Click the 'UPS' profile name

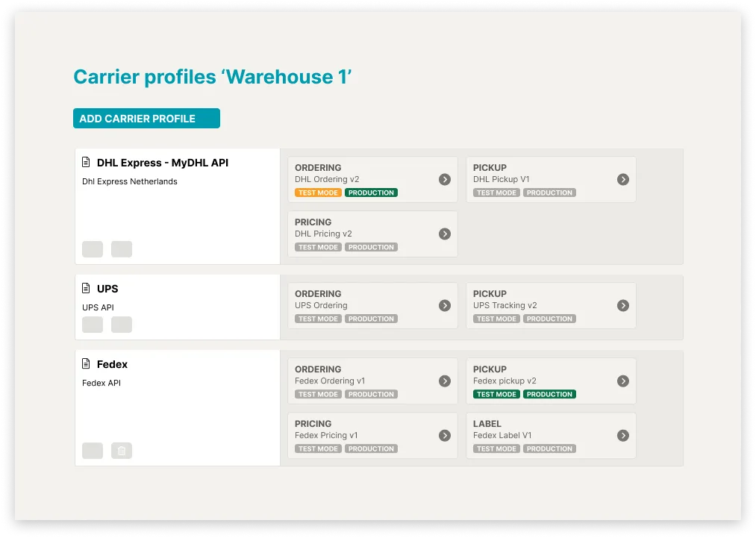point(107,289)
